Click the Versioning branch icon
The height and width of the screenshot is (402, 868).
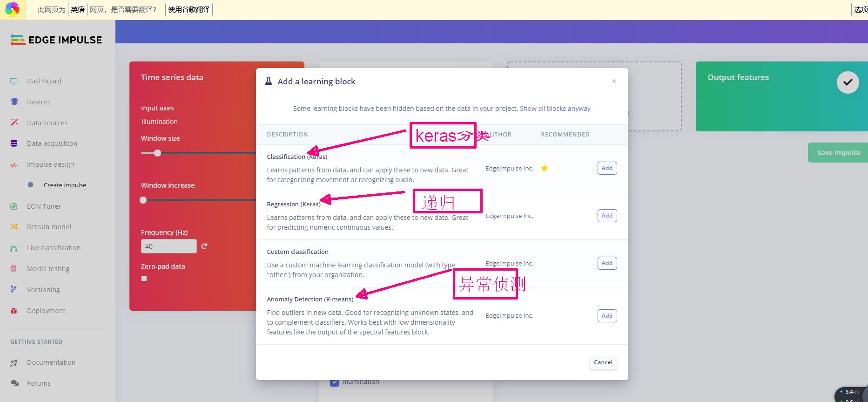(13, 289)
